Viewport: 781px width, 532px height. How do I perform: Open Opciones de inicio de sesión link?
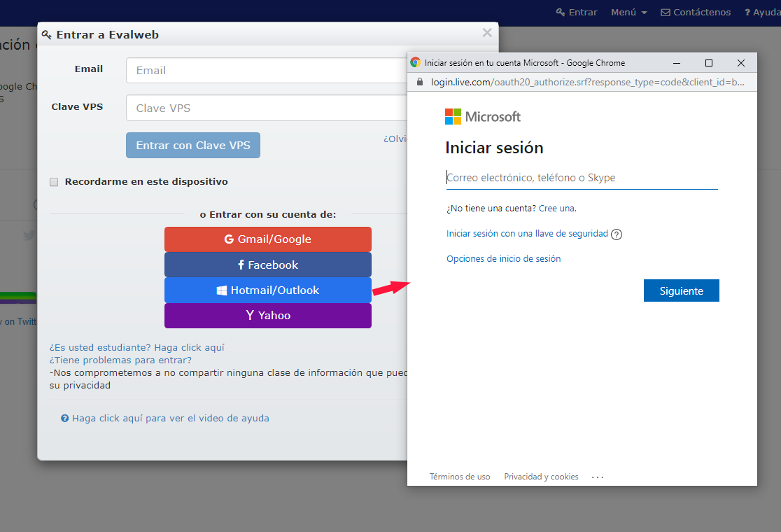coord(504,258)
